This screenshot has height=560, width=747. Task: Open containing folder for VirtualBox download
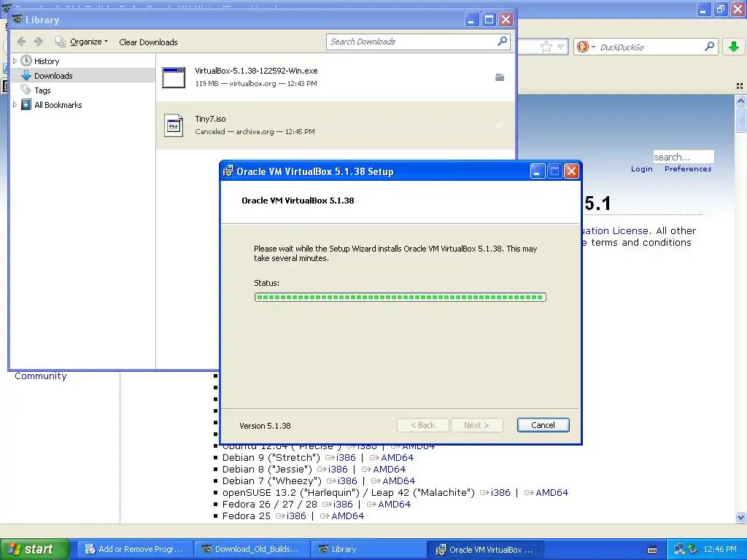point(500,77)
